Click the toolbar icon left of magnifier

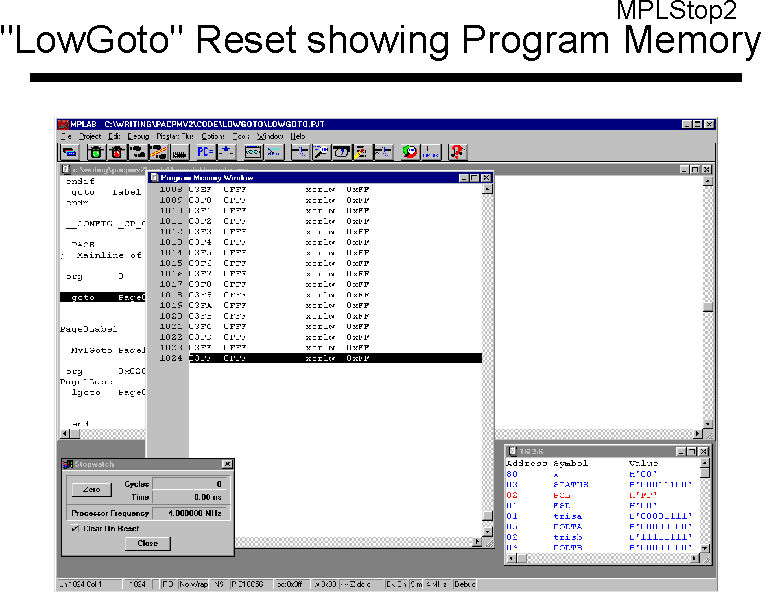pos(299,152)
